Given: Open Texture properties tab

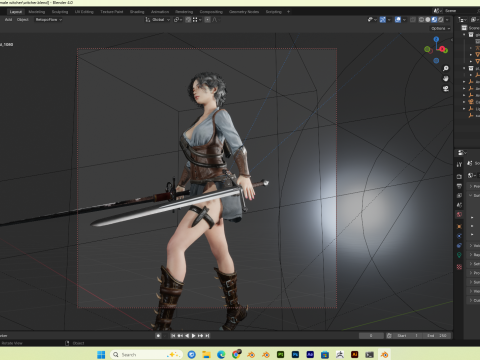Looking at the screenshot, I should 459,267.
